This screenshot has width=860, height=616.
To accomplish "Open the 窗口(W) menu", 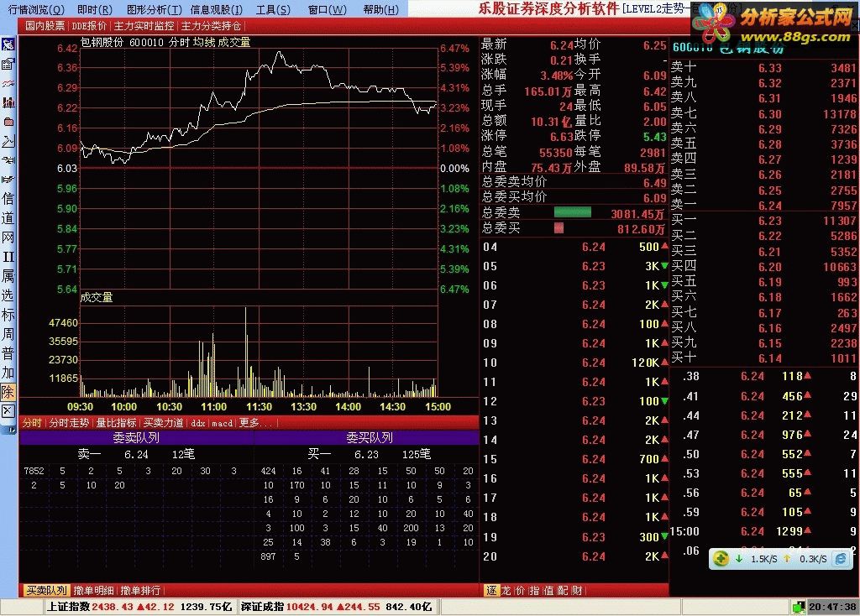I will 328,10.
